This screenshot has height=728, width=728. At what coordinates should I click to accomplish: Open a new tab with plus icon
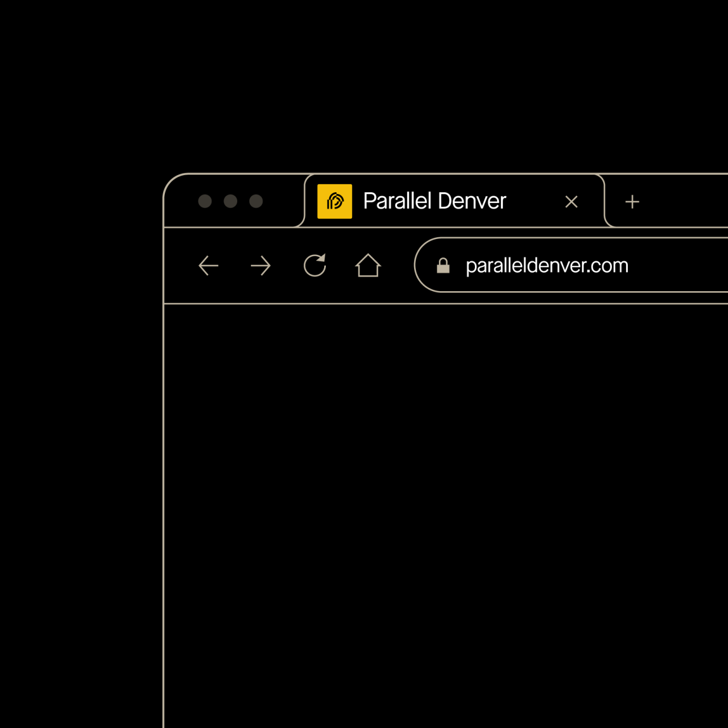pos(632,202)
